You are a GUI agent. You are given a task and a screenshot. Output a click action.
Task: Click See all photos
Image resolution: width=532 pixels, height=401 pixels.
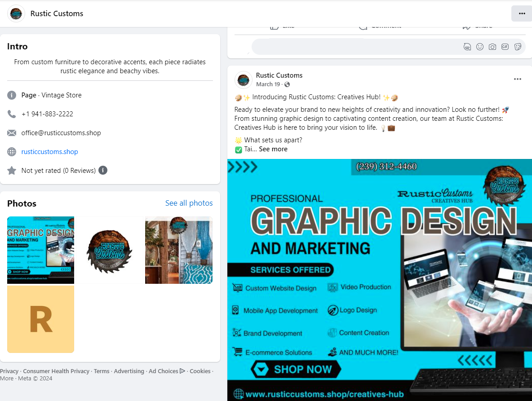tap(189, 203)
